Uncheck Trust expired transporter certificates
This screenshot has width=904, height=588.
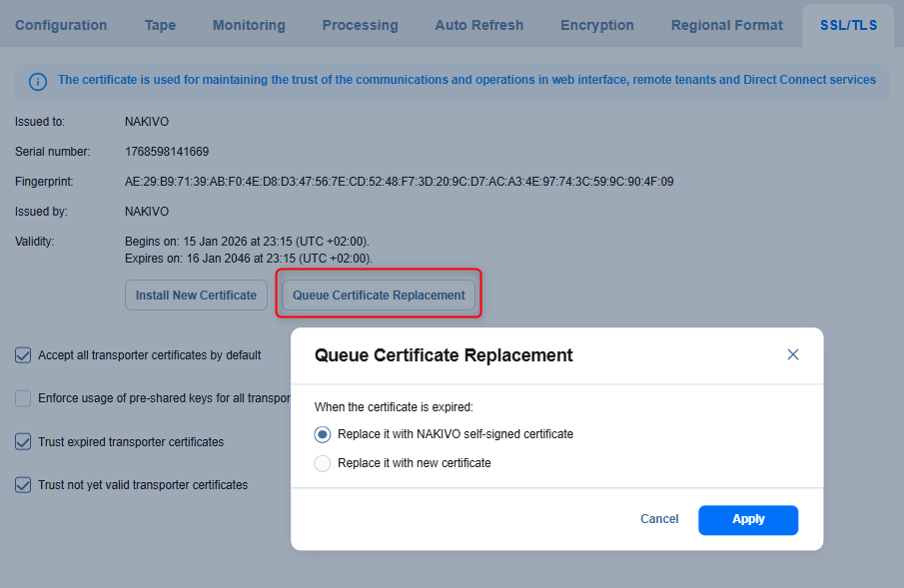23,441
